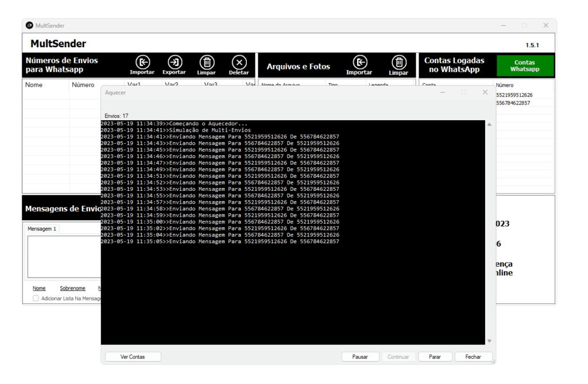Click the Ver Contas button

133,356
